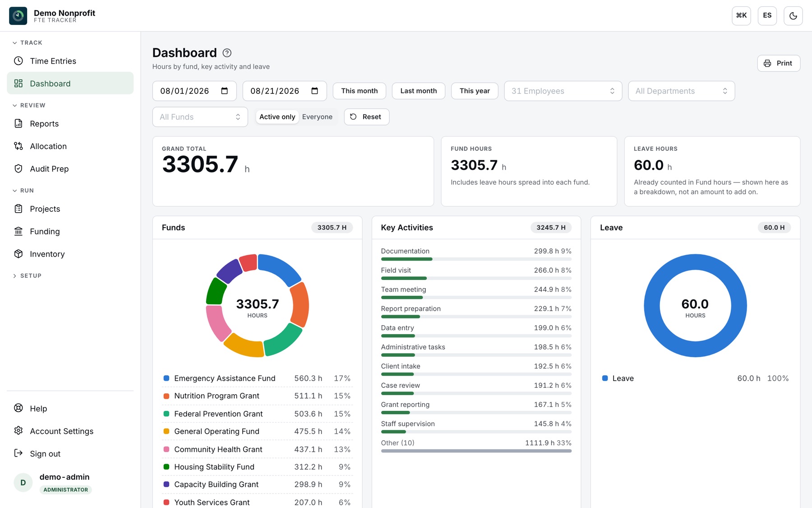Select the Everyone filter
812x508 pixels.
[x=317, y=117]
